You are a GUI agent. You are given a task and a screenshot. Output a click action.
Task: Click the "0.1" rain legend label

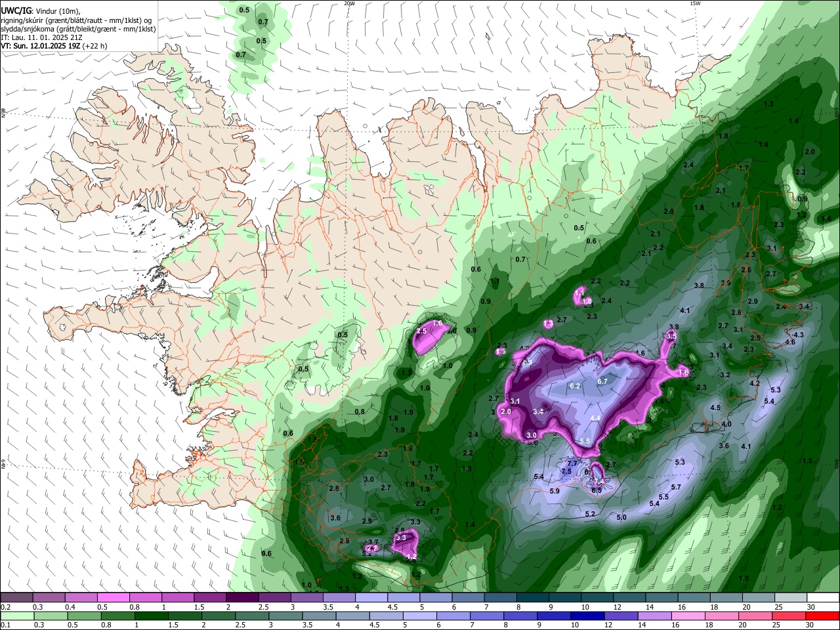point(5,625)
